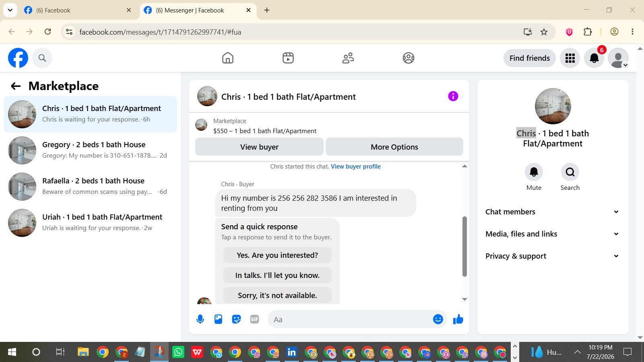The height and width of the screenshot is (362, 644).
Task: Mute the conversation with bell icon
Action: tap(534, 172)
